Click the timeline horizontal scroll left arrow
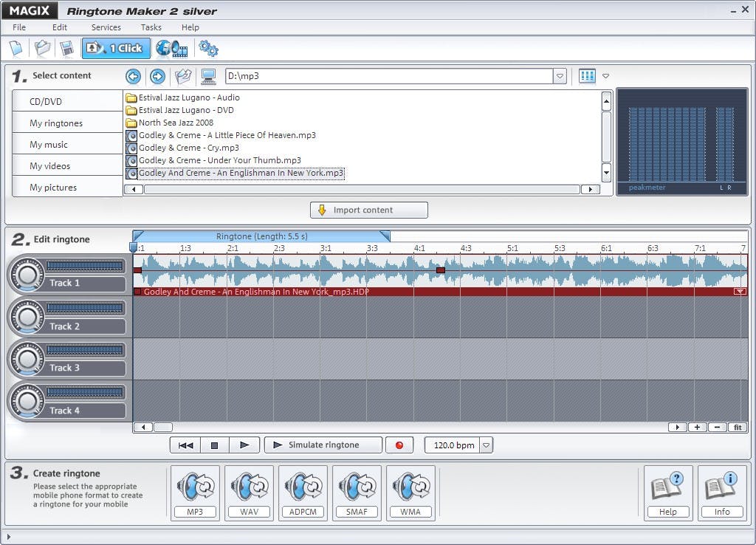 [x=143, y=427]
